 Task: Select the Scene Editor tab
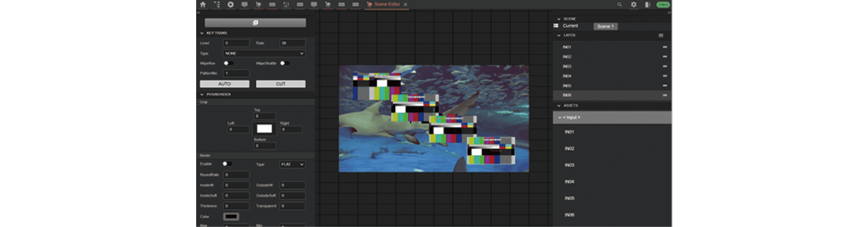387,5
